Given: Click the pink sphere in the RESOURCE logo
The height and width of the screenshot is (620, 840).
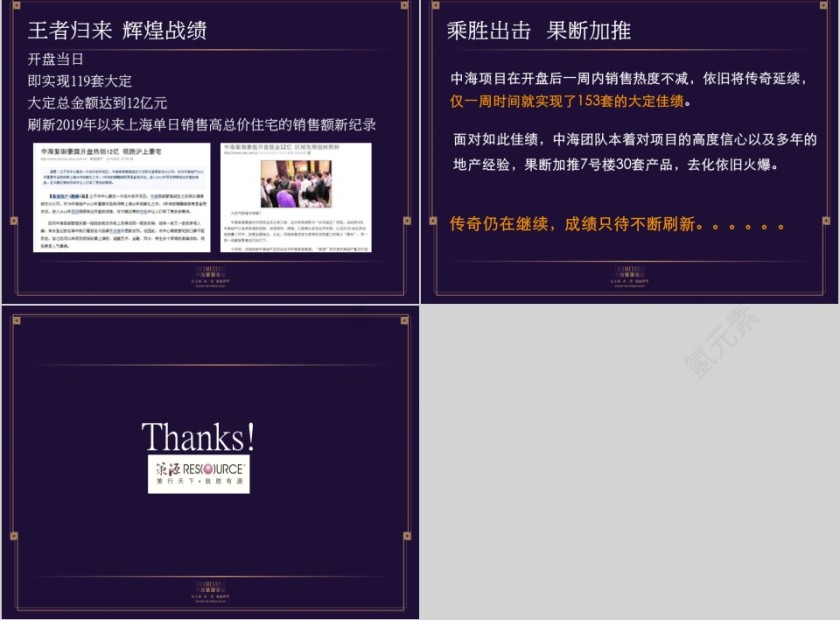Looking at the screenshot, I should click(208, 471).
